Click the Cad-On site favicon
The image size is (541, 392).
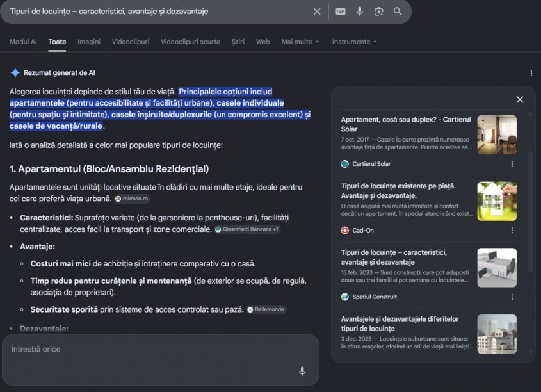[344, 231]
